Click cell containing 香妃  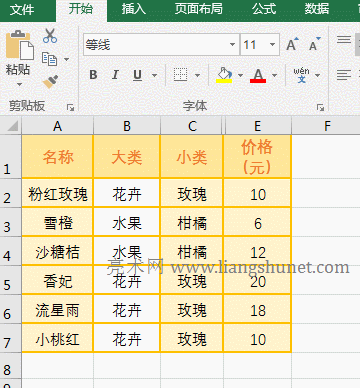(x=58, y=280)
